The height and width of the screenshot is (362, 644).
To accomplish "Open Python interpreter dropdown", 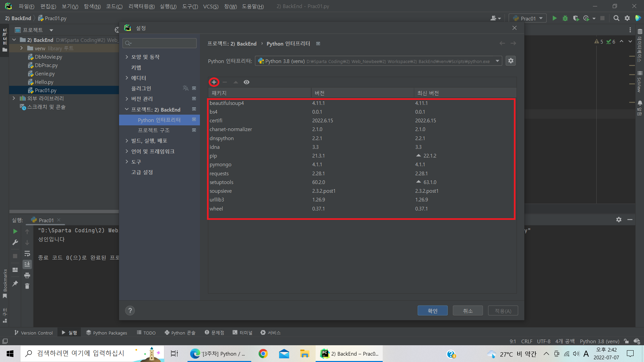I will pos(497,61).
